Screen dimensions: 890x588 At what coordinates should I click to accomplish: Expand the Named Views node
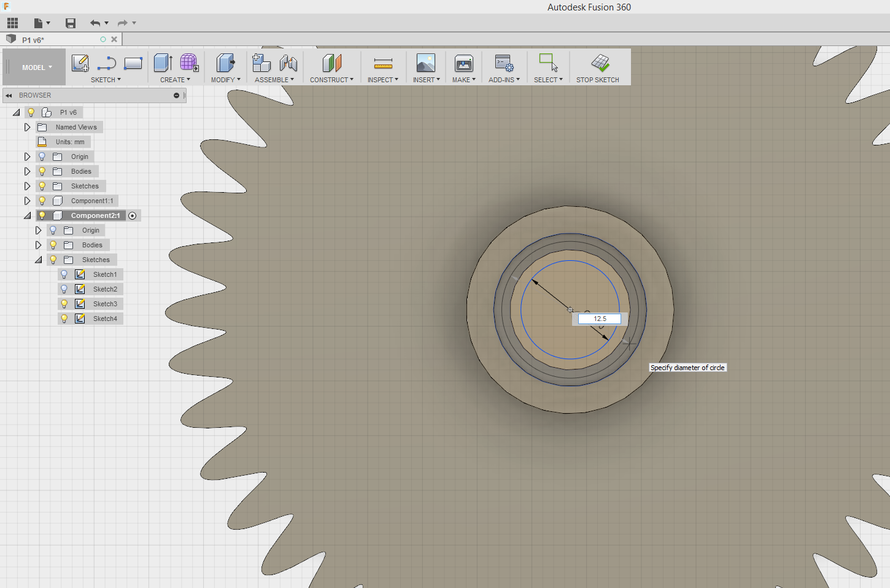pos(27,127)
